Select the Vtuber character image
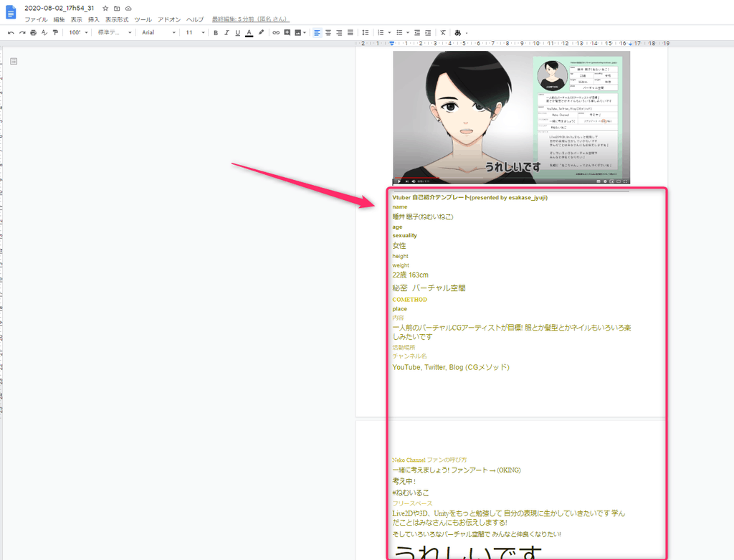734x560 pixels. tap(511, 117)
